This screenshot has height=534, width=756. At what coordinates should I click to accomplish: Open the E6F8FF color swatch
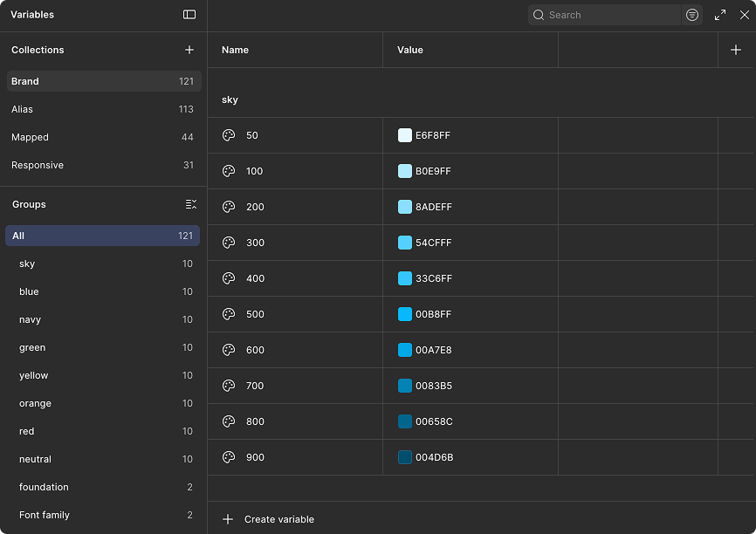tap(404, 135)
